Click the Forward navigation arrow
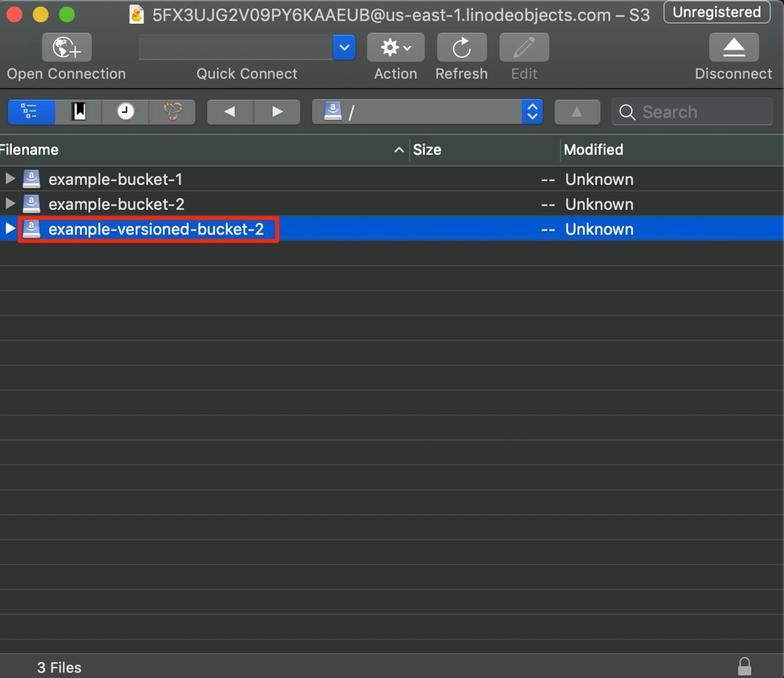784x678 pixels. [x=277, y=112]
